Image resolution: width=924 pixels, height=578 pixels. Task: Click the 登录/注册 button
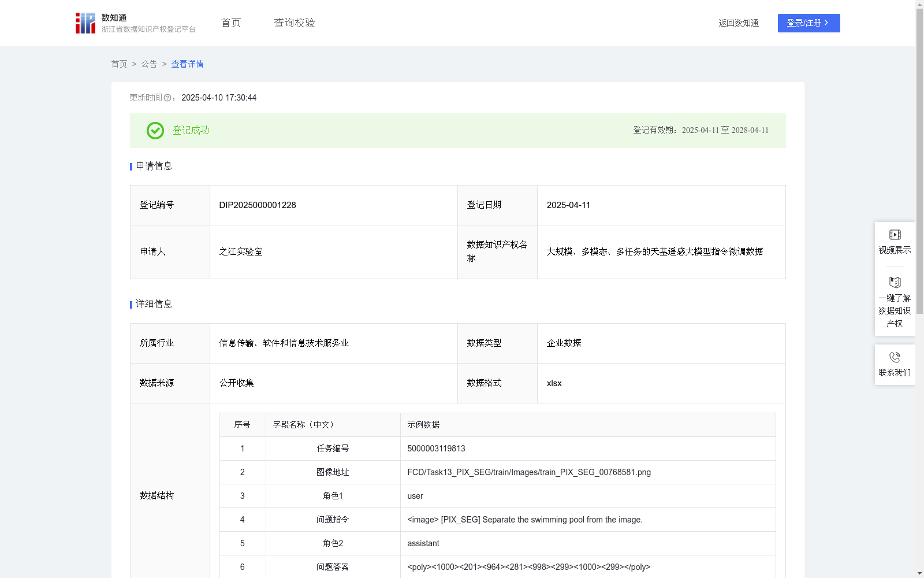coord(809,23)
